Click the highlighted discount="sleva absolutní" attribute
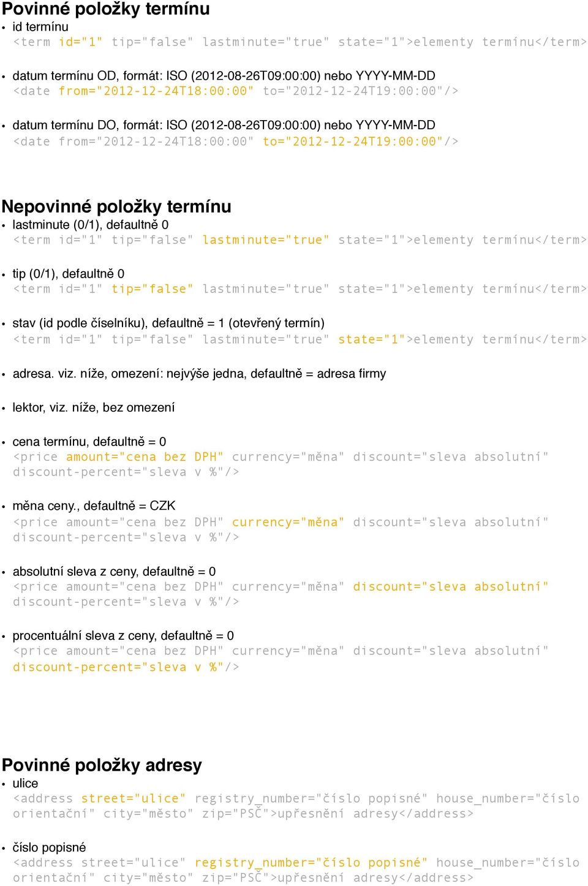 coord(450,587)
